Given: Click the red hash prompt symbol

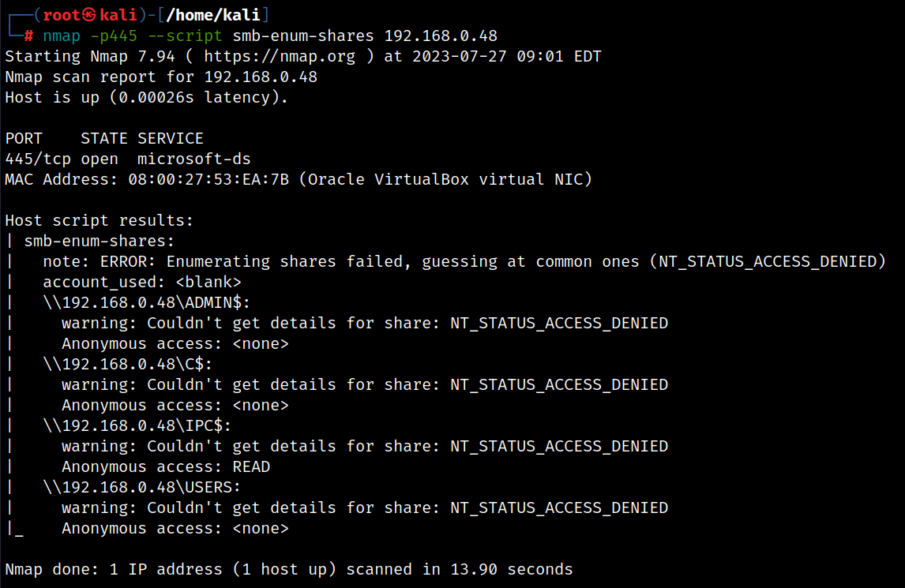Looking at the screenshot, I should (x=28, y=36).
